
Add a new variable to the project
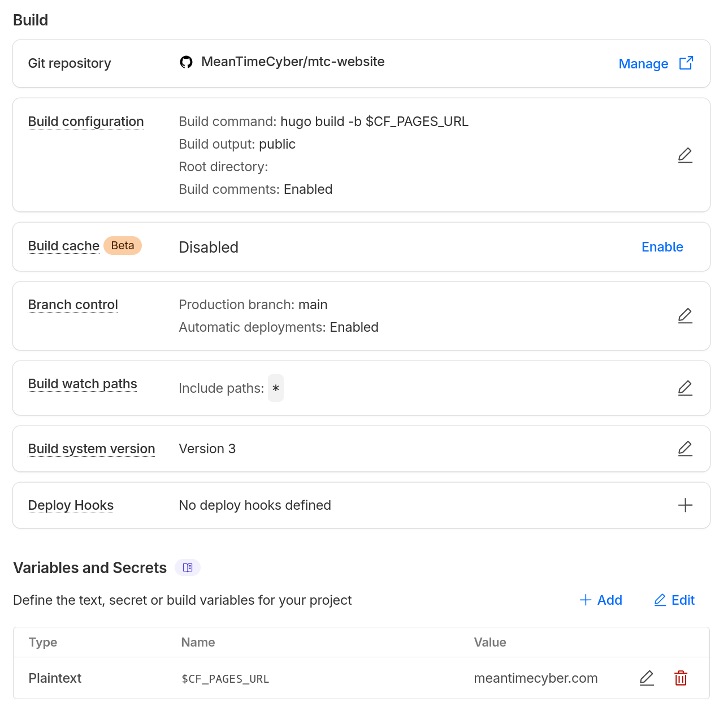(x=601, y=600)
